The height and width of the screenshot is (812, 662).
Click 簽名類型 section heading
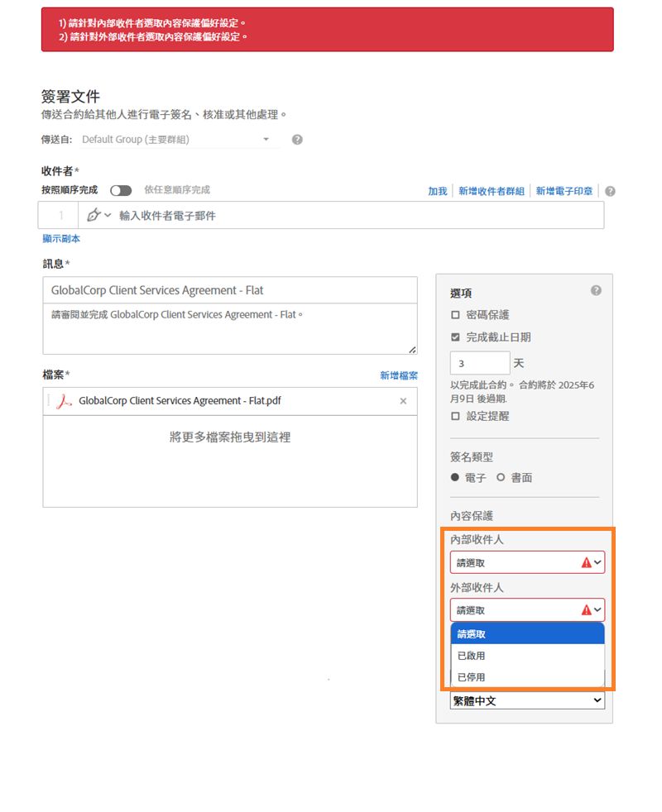pyautogui.click(x=471, y=456)
